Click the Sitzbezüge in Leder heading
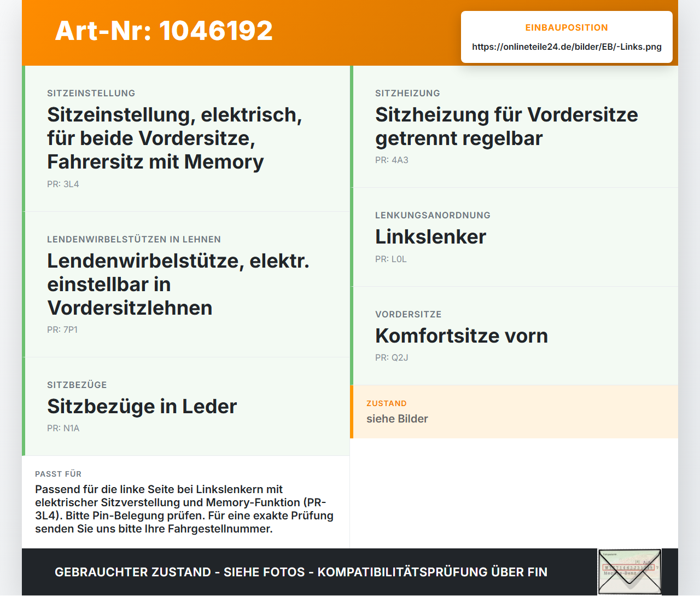 tap(142, 406)
